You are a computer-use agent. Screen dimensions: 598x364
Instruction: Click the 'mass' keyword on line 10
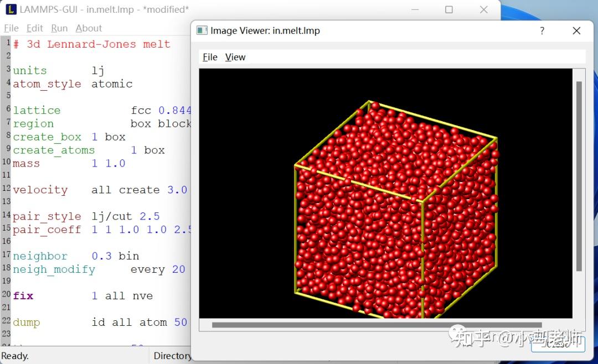(27, 164)
